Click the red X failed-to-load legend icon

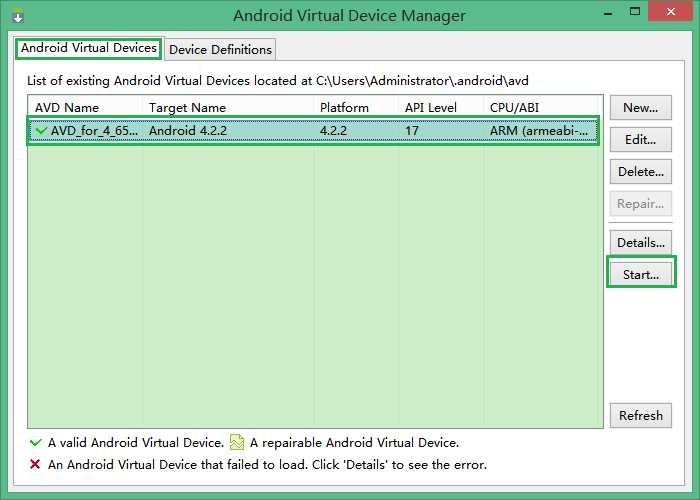(35, 464)
